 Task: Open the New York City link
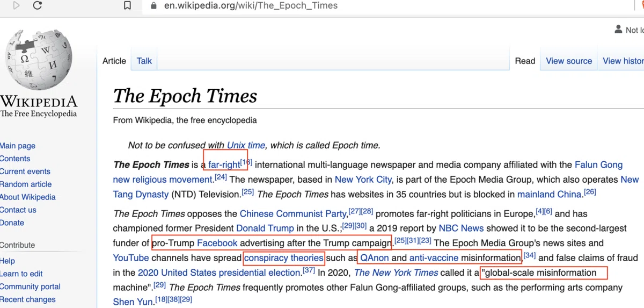[363, 179]
